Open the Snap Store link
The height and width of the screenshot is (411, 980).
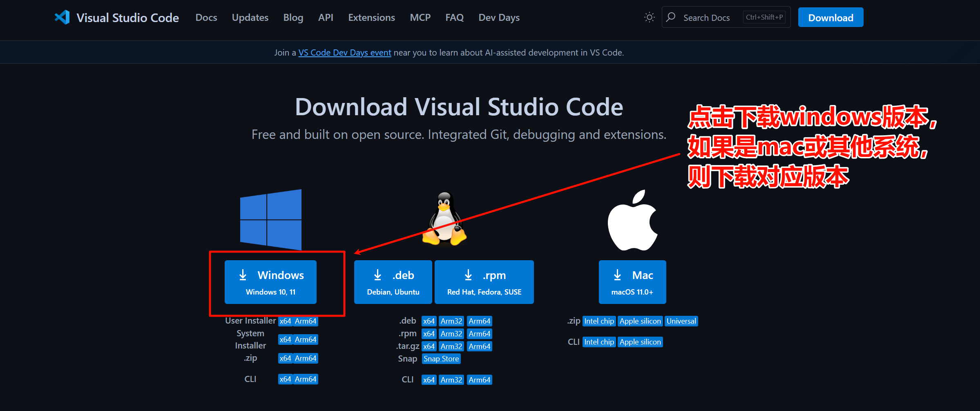coord(441,359)
